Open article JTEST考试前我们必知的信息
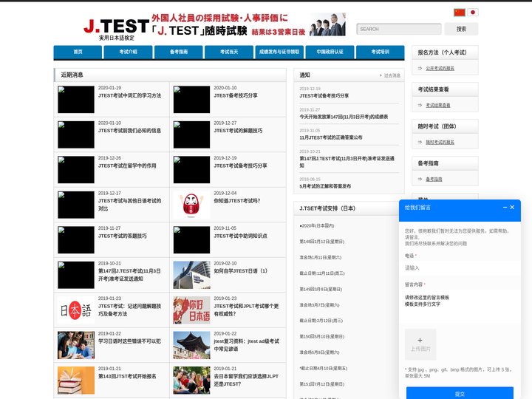 129,131
